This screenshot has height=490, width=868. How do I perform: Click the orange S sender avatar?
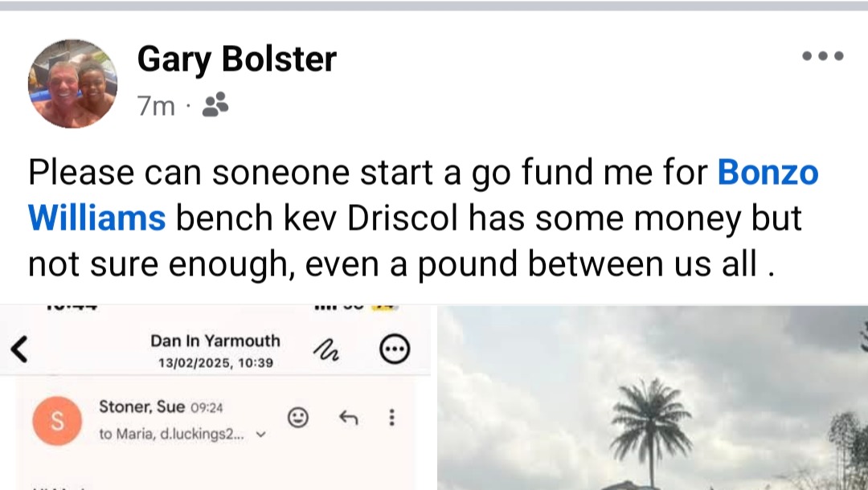coord(56,420)
